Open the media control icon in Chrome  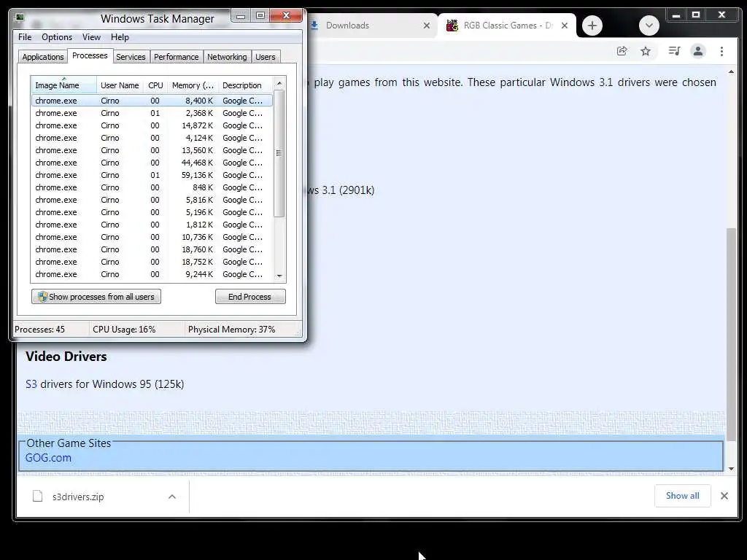[x=674, y=51]
